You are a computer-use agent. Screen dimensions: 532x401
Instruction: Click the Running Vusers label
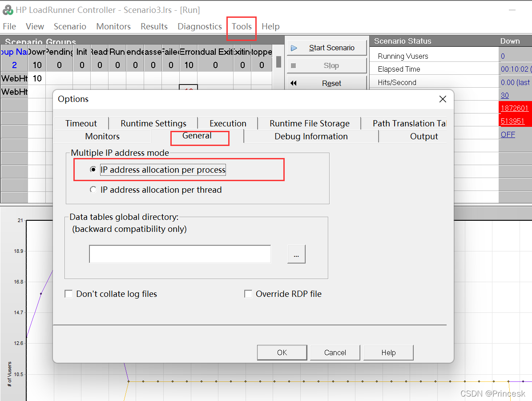click(x=403, y=56)
